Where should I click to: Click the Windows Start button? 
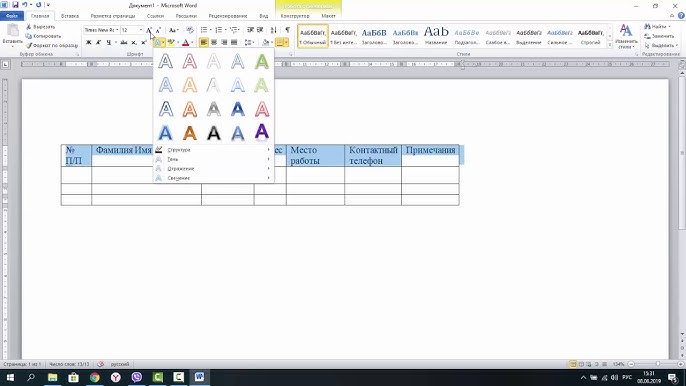click(10, 377)
